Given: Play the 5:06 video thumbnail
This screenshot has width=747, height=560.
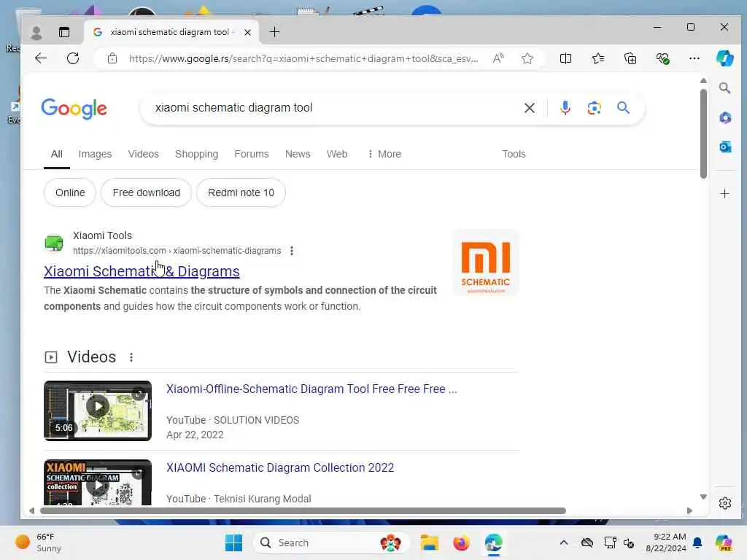Looking at the screenshot, I should (98, 411).
